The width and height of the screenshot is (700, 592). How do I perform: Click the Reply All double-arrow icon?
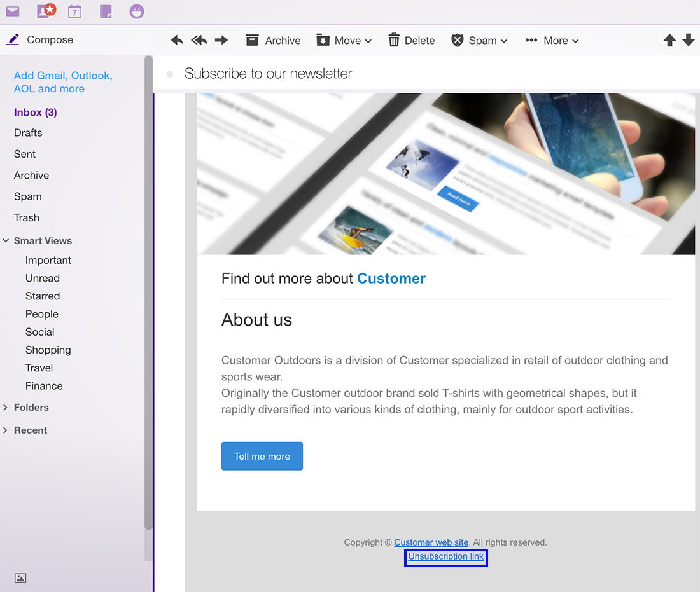(x=199, y=41)
